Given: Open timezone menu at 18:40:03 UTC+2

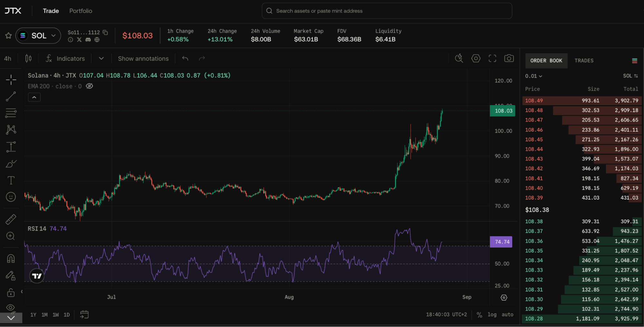Looking at the screenshot, I should click(x=446, y=315).
